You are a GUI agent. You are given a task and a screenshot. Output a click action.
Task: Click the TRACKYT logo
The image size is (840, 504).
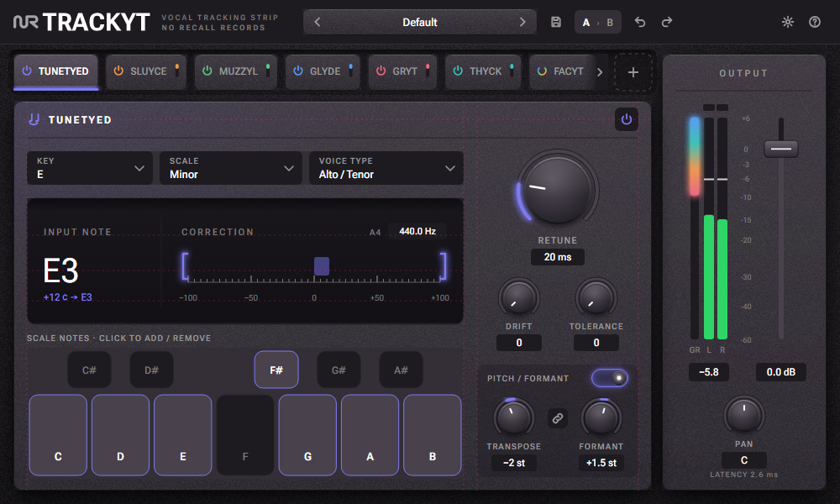81,22
